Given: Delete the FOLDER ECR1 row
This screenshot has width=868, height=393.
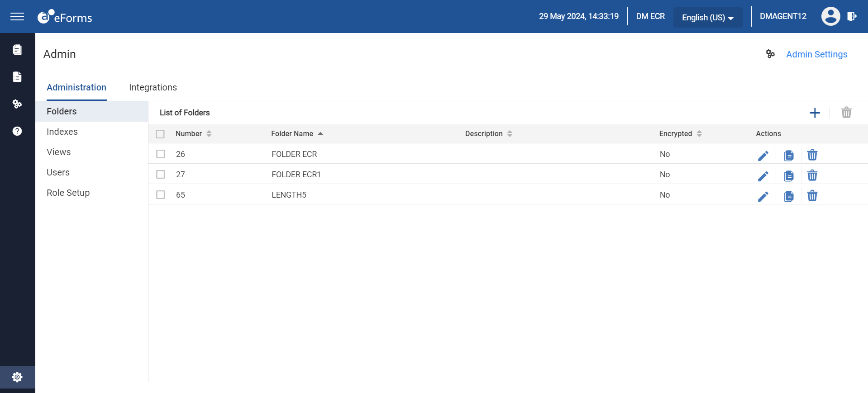Looking at the screenshot, I should tap(812, 175).
